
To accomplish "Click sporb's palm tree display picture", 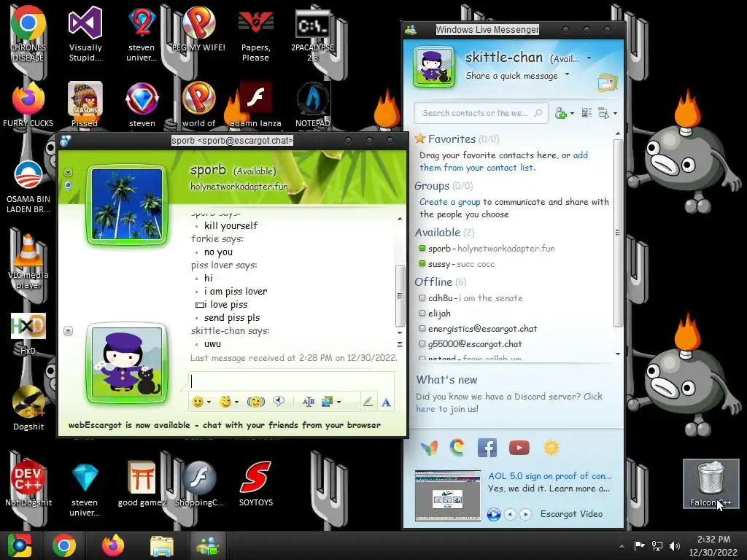I will [127, 204].
